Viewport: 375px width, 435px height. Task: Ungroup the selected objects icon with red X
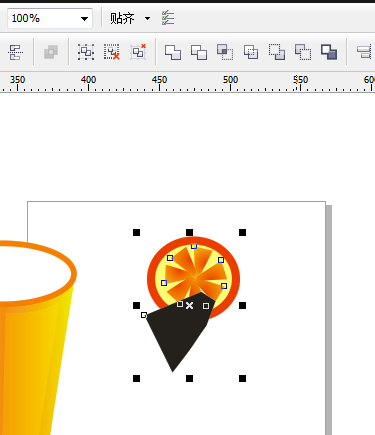pyautogui.click(x=112, y=52)
